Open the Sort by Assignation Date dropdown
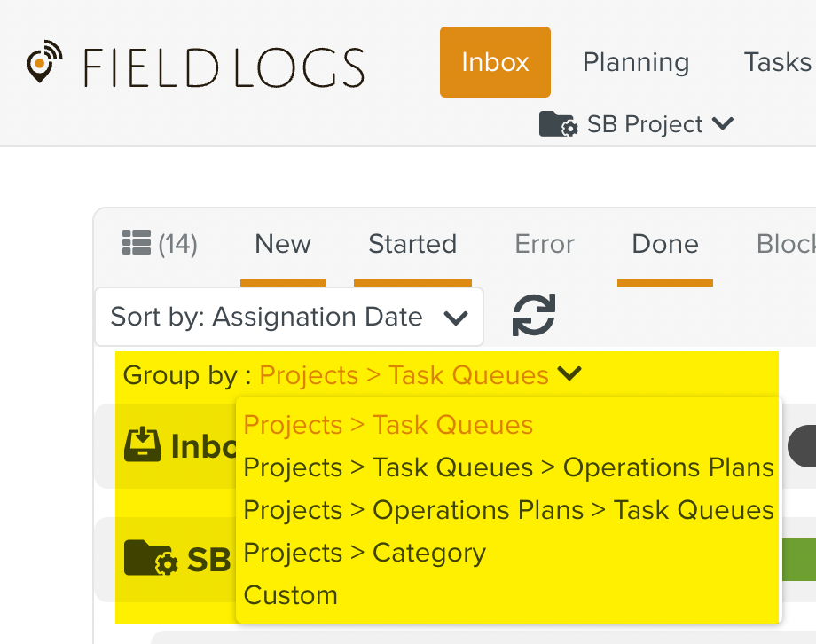Viewport: 816px width, 644px height. click(x=289, y=317)
